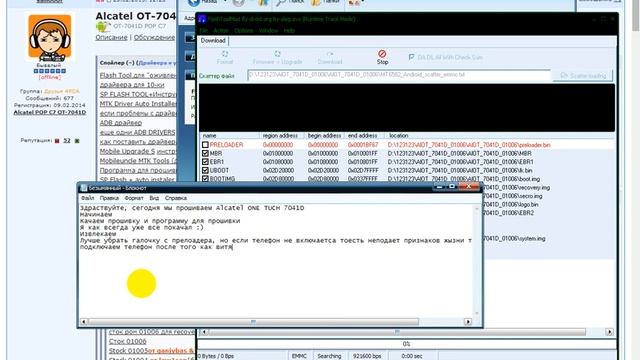Click the forum user's headphones avatar

tap(50, 38)
